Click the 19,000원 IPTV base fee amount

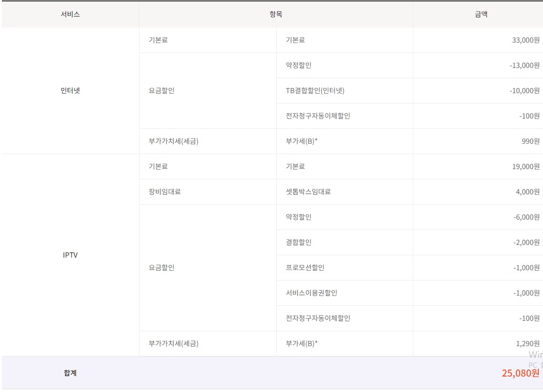coord(526,167)
